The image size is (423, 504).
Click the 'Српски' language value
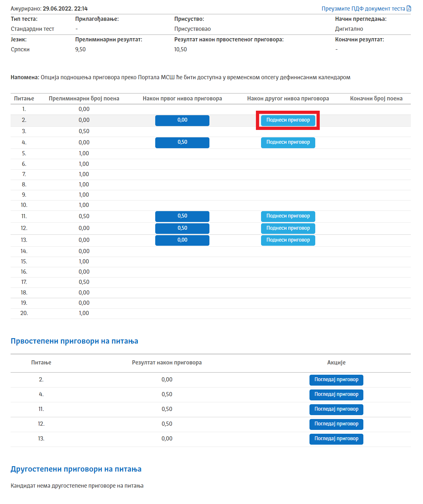[20, 49]
